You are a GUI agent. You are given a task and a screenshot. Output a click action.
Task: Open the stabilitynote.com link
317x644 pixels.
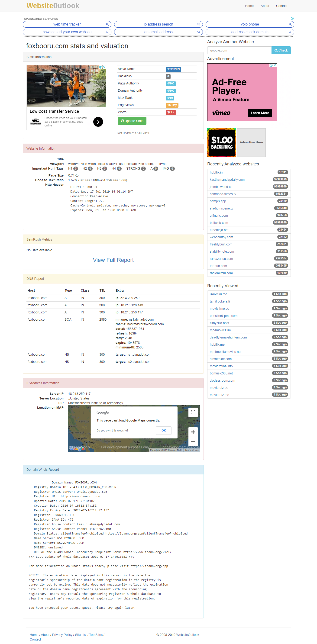coord(222,251)
